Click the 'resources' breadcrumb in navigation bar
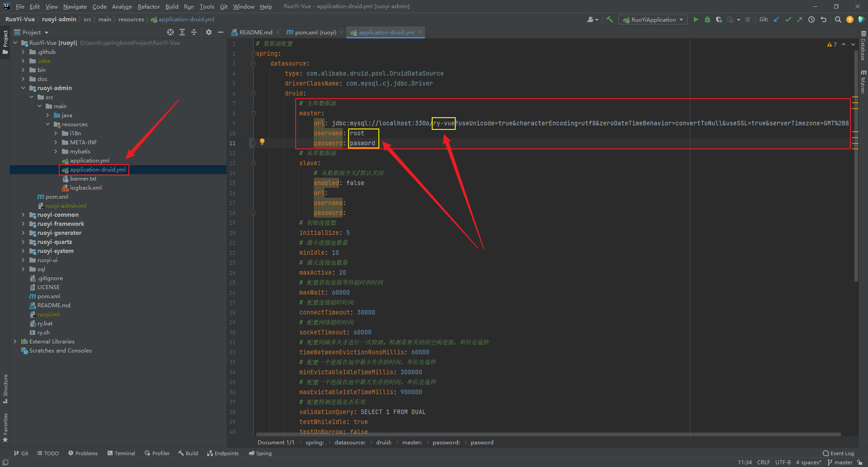The image size is (868, 467). (x=131, y=19)
